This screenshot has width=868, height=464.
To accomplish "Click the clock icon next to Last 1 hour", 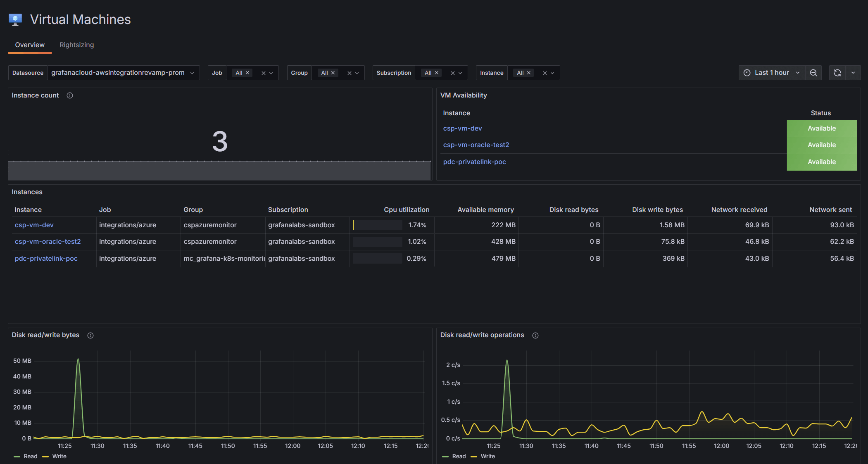I will point(747,72).
